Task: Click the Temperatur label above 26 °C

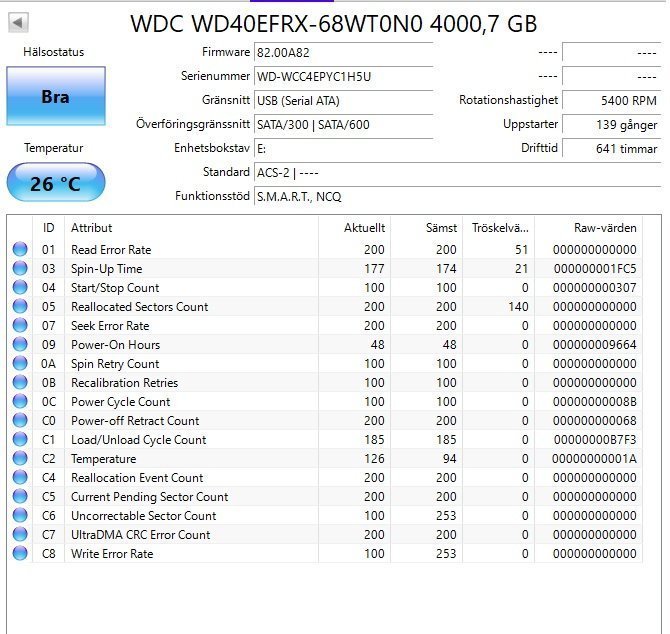Action: coord(53,148)
